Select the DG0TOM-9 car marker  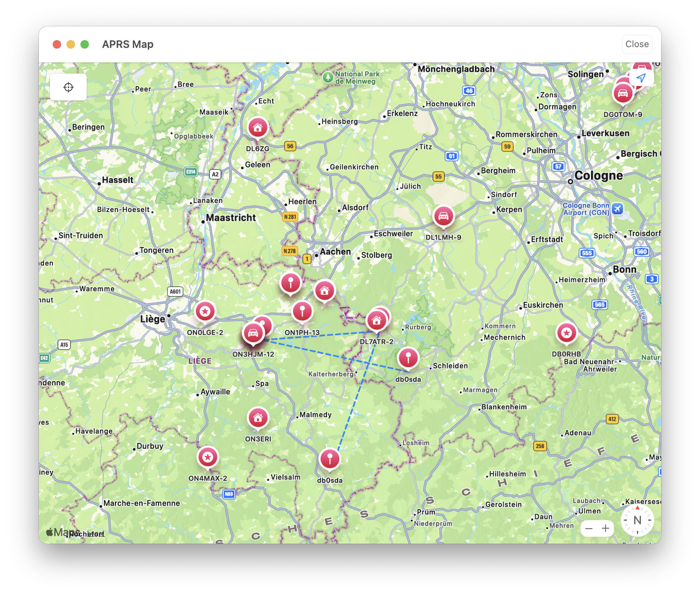pyautogui.click(x=623, y=94)
